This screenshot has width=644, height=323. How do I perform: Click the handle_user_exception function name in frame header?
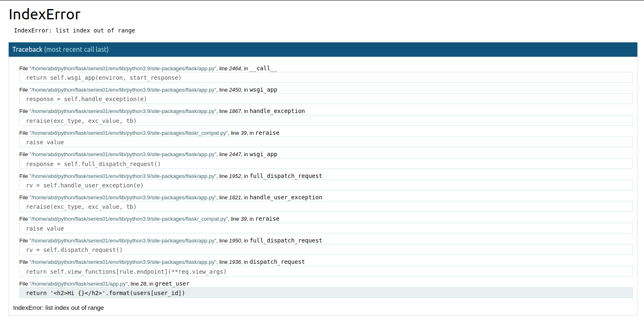[x=286, y=197]
